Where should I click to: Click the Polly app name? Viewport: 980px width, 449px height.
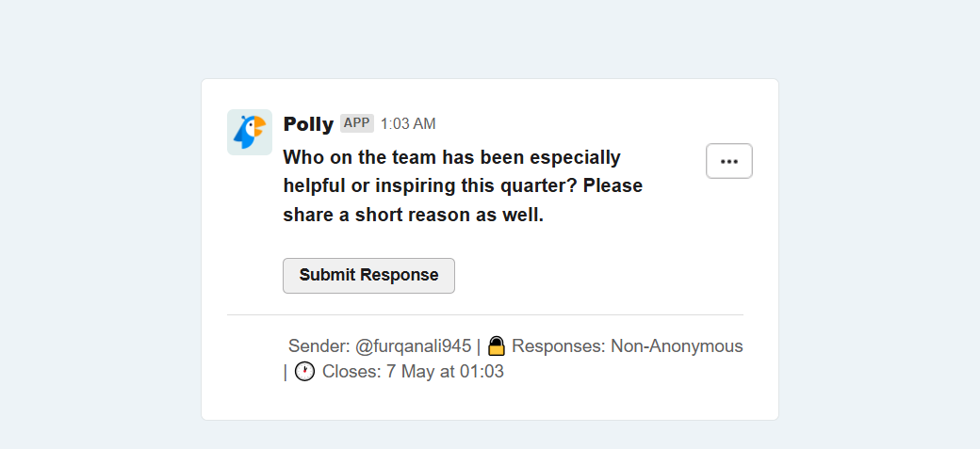308,123
